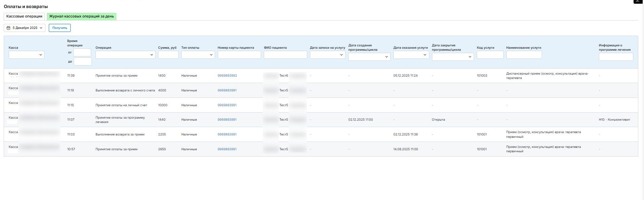644x200 pixels.
Task: Open Дата создания программы/цикла filter dropdown
Action: (x=369, y=57)
